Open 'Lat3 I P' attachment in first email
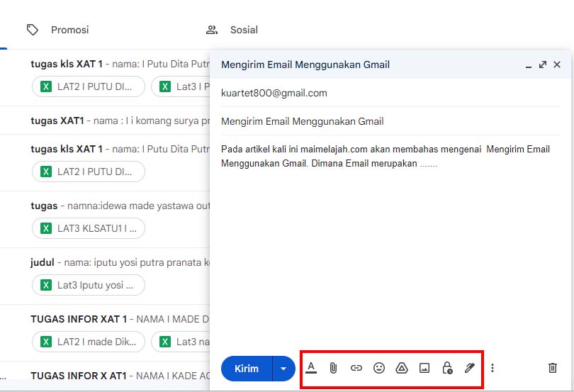Image resolution: width=574 pixels, height=392 pixels. click(x=181, y=86)
